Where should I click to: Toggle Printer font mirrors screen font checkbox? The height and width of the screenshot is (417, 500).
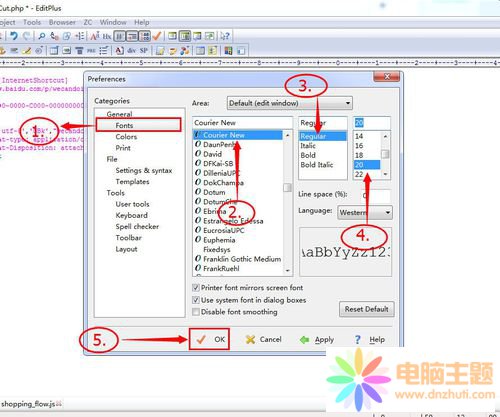tap(196, 287)
